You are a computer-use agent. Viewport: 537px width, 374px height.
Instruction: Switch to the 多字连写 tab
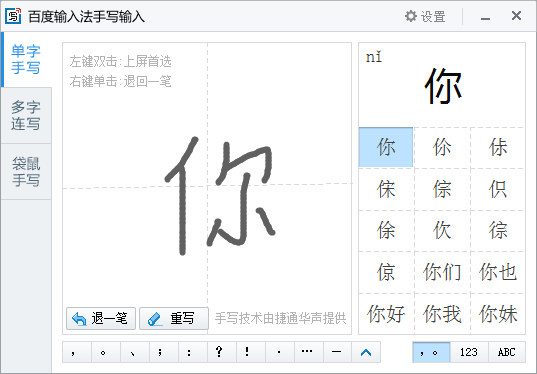coord(26,115)
